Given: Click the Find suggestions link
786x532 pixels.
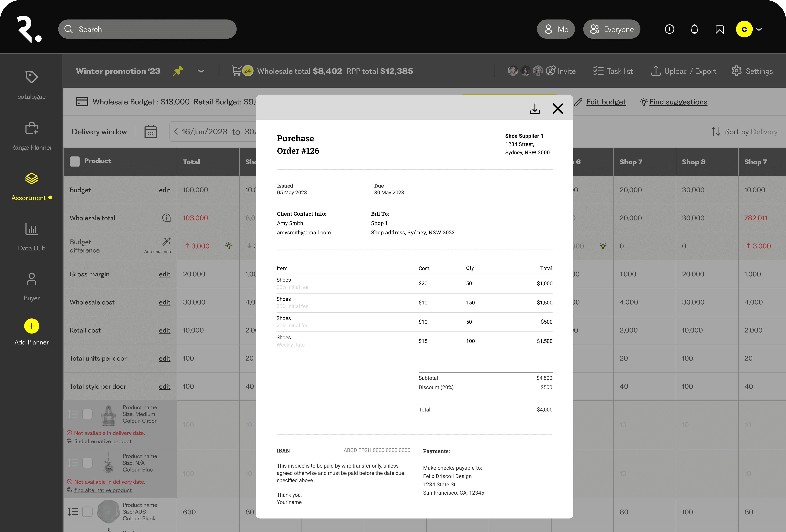Looking at the screenshot, I should point(678,102).
